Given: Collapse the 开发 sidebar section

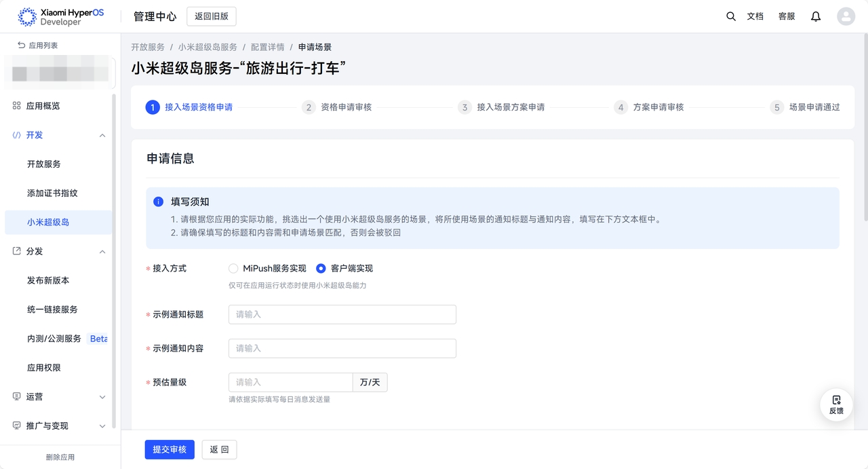Looking at the screenshot, I should (x=102, y=135).
